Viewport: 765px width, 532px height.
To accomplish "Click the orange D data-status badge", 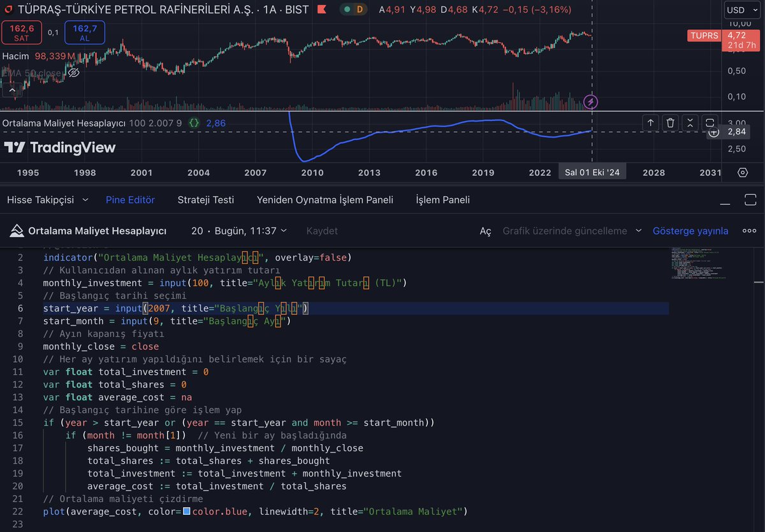I will (x=360, y=10).
